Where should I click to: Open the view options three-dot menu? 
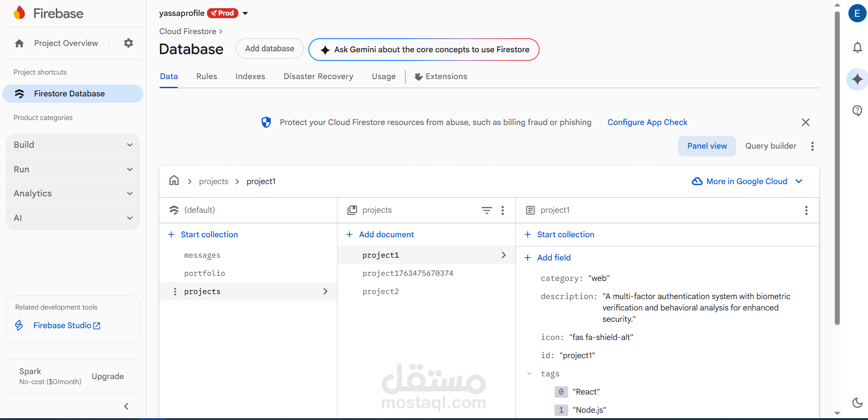(812, 146)
